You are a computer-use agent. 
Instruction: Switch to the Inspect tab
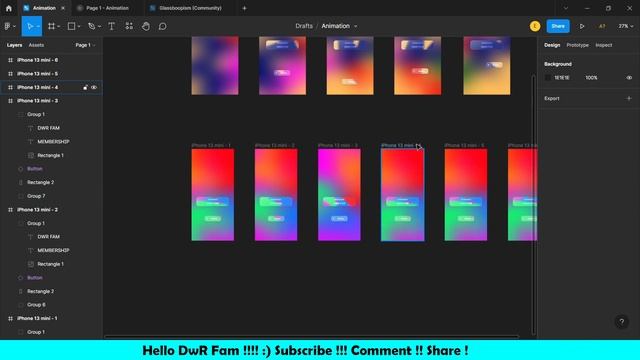point(604,45)
